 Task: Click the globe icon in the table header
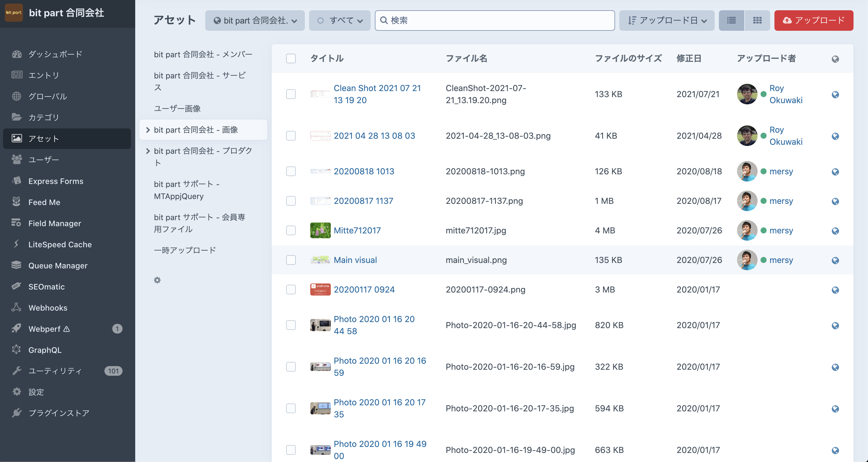835,59
